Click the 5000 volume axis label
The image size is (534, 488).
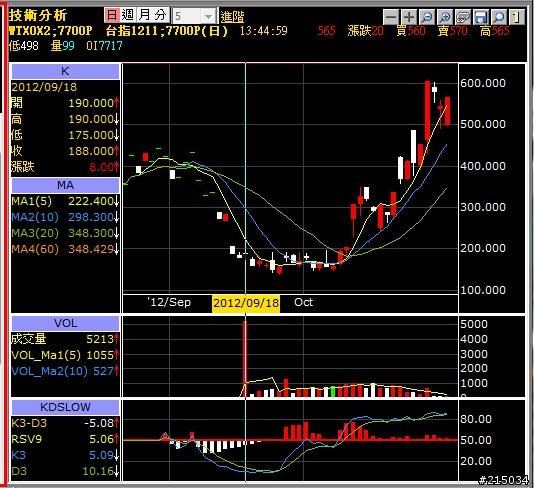coord(474,324)
